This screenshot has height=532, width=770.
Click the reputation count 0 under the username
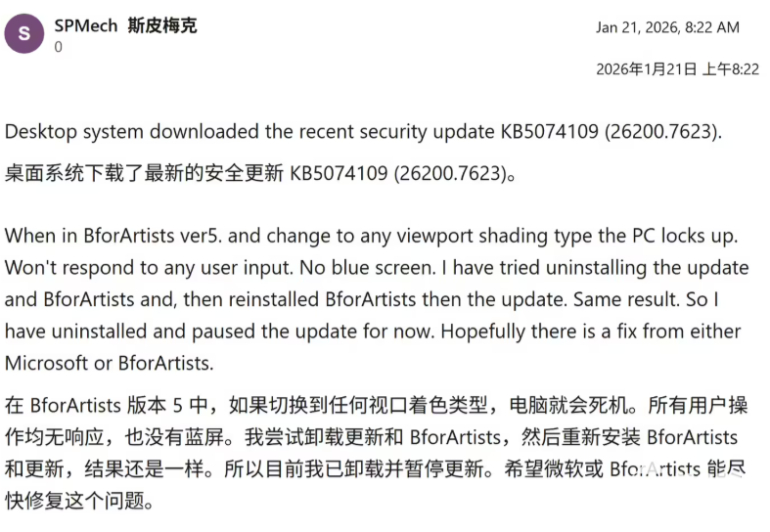(59, 46)
